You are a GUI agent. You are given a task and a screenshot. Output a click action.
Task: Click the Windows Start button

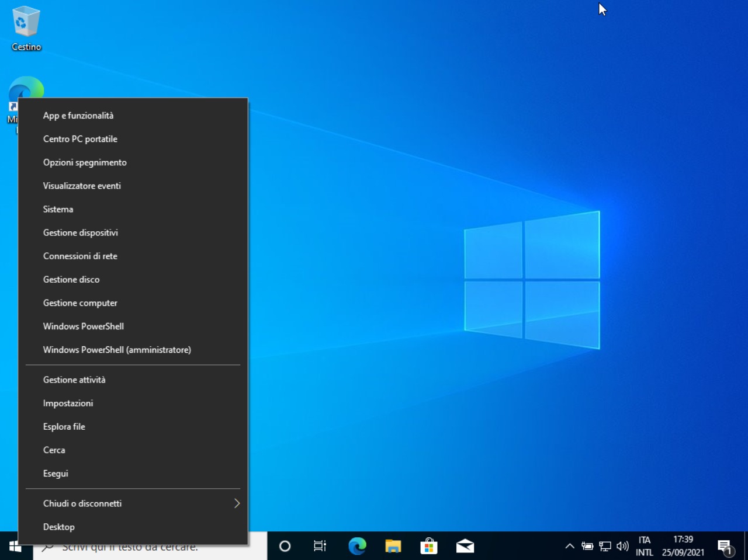(16, 546)
